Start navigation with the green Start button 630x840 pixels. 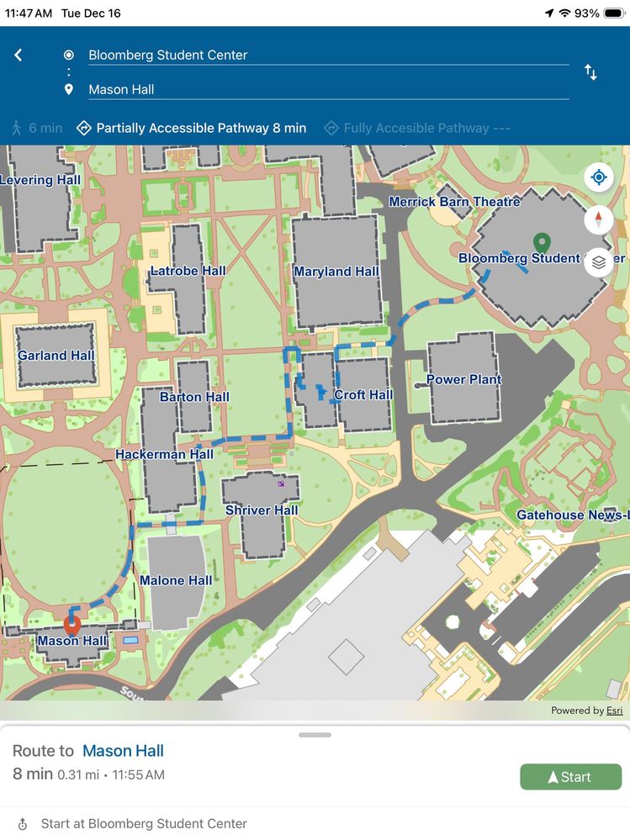pyautogui.click(x=570, y=777)
